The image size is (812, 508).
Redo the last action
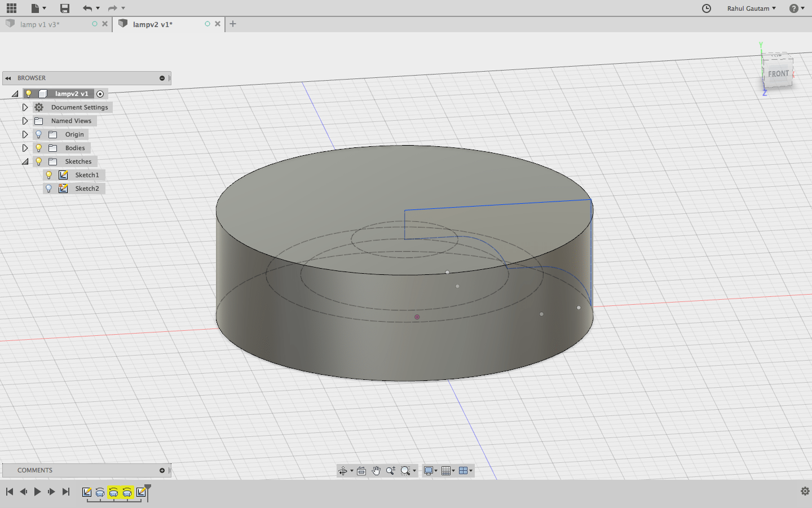[112, 8]
